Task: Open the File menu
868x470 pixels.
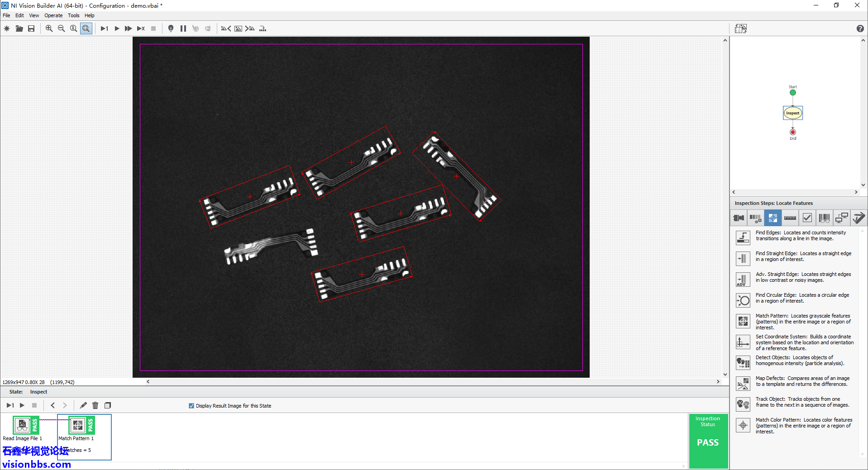Action: coord(6,15)
